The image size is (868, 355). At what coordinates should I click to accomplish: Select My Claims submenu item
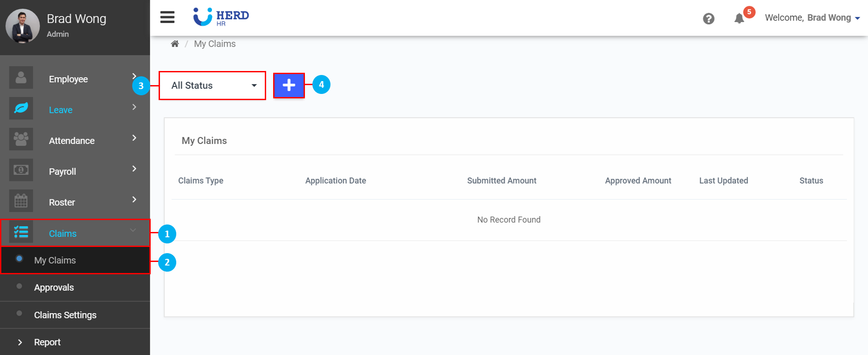(x=55, y=260)
